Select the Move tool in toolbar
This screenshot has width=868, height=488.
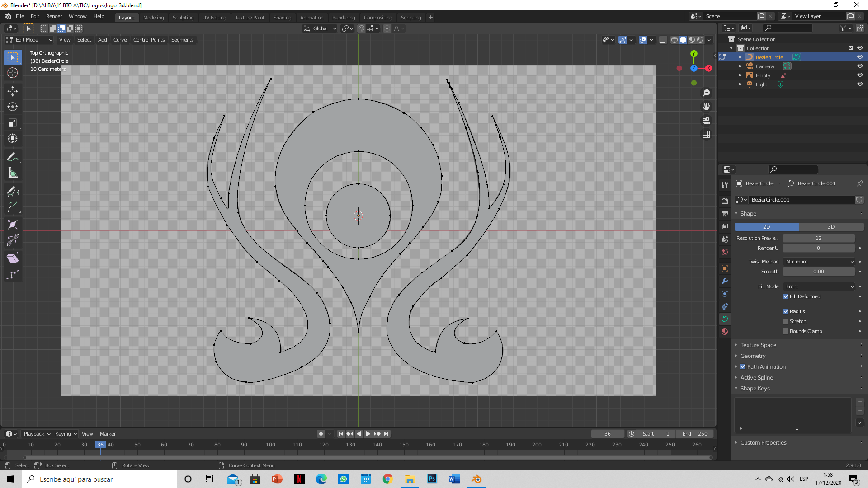13,91
